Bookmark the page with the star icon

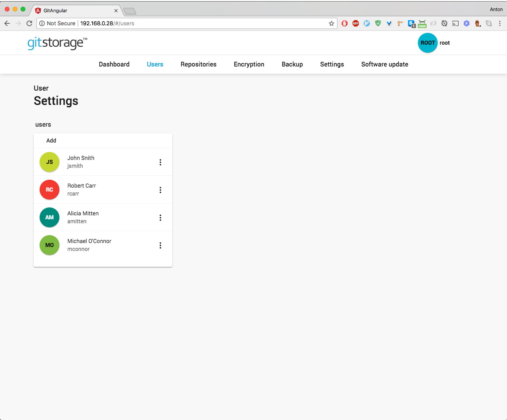[x=332, y=23]
